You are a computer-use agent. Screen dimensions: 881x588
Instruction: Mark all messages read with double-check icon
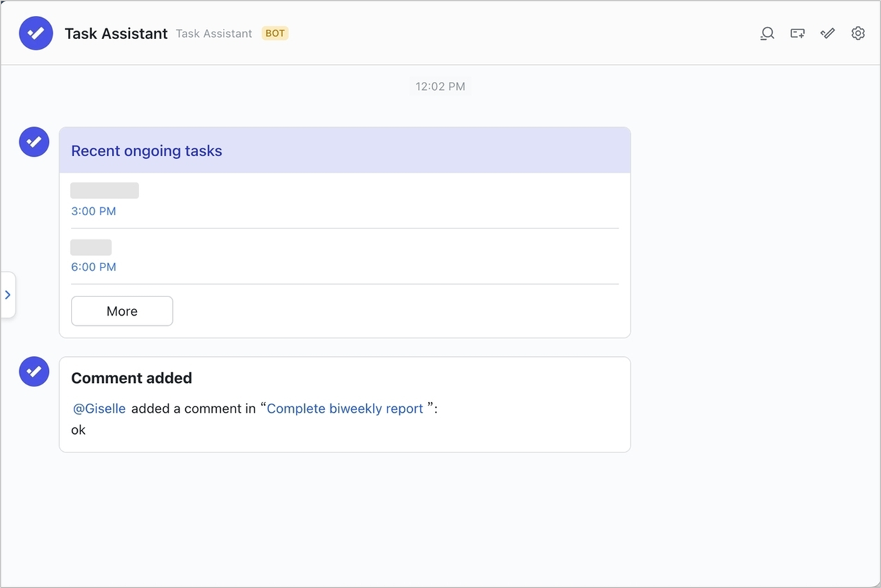point(827,33)
